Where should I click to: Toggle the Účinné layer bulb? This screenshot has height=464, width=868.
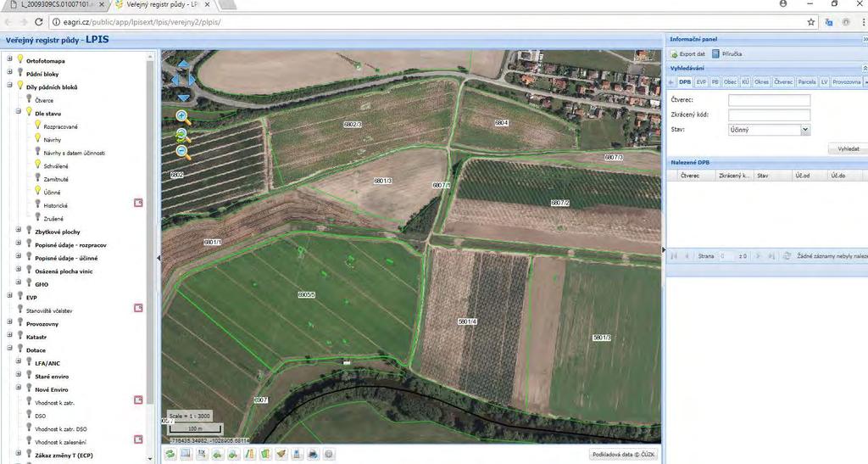click(37, 191)
